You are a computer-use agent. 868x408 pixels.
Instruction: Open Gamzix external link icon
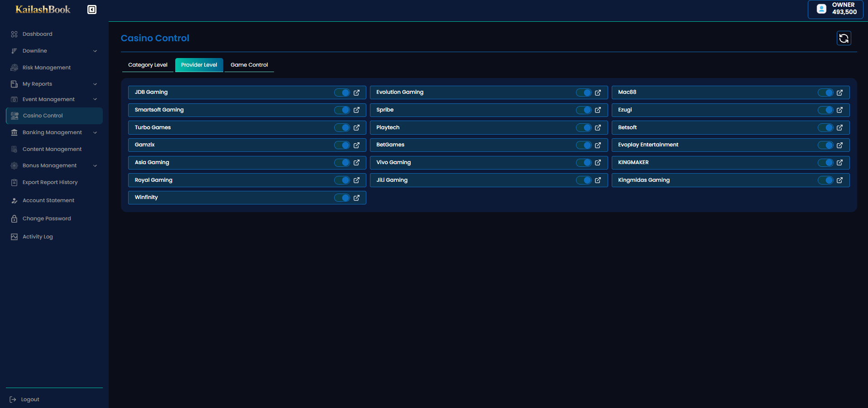[x=356, y=145]
